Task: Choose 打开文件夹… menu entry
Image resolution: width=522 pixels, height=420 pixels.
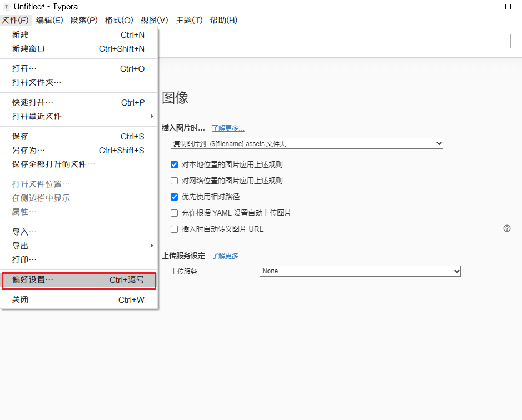Action: (78, 82)
